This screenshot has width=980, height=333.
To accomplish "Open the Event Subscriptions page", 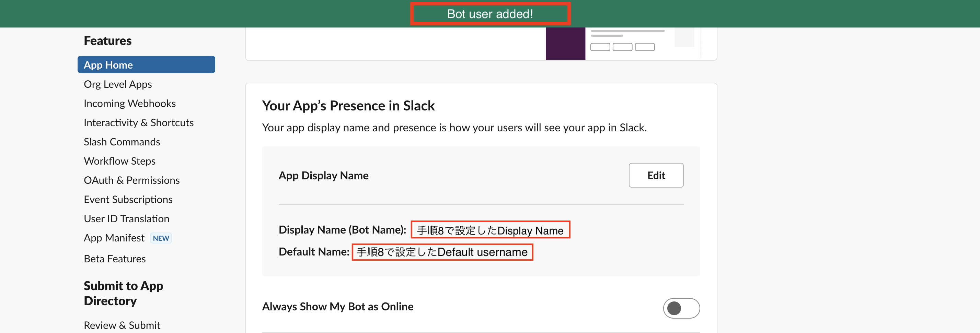I will tap(128, 199).
